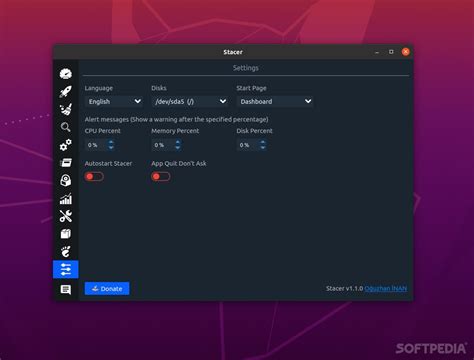Maximize the Stacer window
This screenshot has height=360, width=474.
(x=391, y=52)
